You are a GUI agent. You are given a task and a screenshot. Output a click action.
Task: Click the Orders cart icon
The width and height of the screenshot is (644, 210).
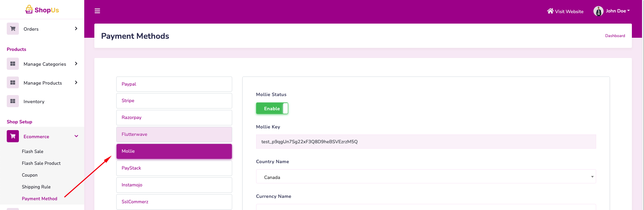(13, 29)
